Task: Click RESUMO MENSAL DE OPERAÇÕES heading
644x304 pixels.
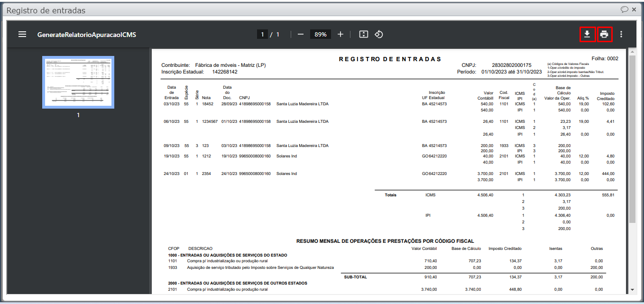Action: [385, 241]
